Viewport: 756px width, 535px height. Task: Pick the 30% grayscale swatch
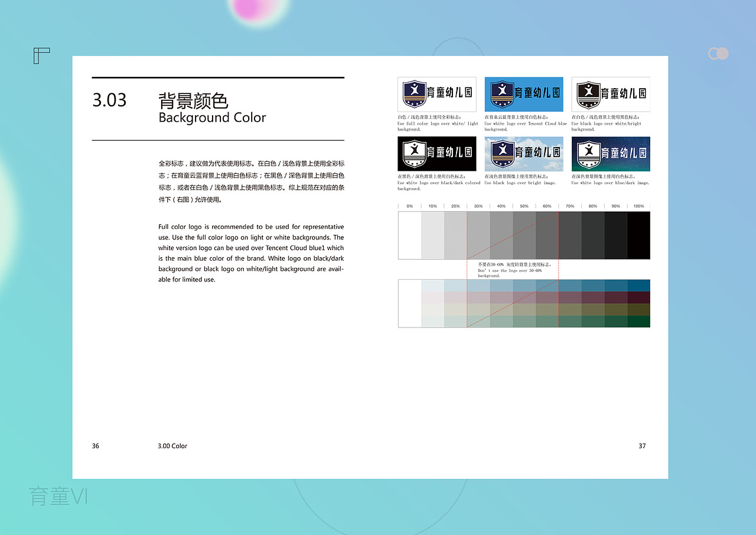click(478, 235)
